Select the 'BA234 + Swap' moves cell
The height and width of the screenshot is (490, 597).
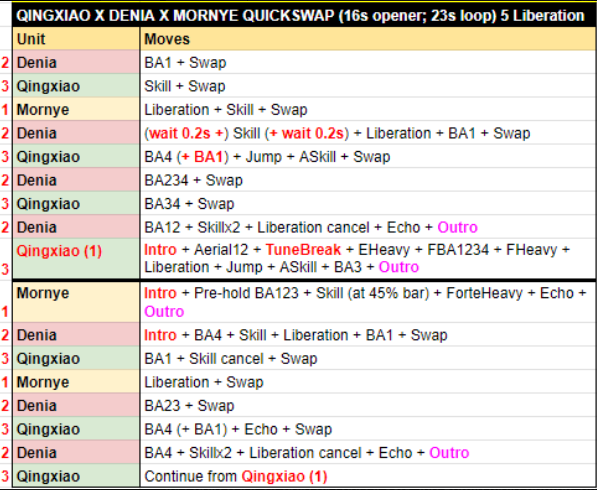367,180
